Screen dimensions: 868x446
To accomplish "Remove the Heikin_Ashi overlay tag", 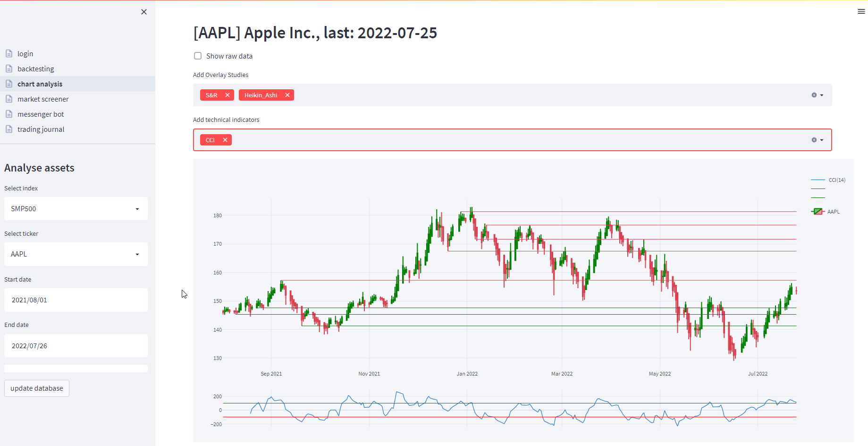I will 287,95.
